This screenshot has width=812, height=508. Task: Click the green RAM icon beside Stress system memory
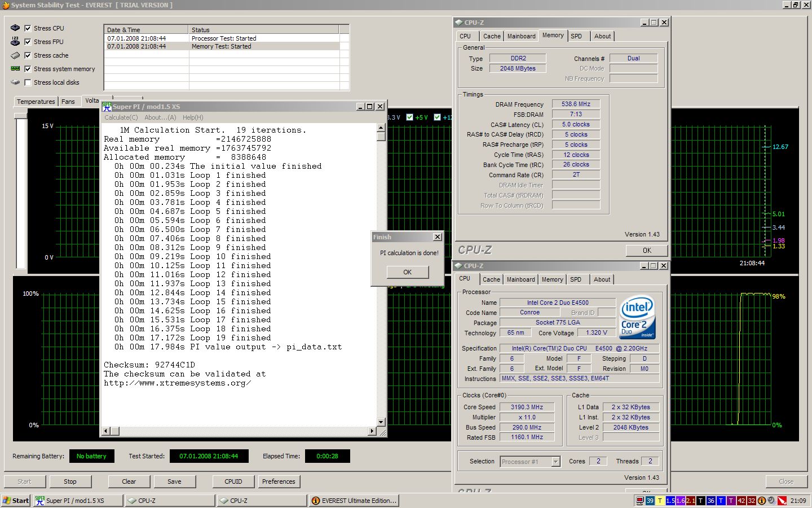click(x=15, y=68)
